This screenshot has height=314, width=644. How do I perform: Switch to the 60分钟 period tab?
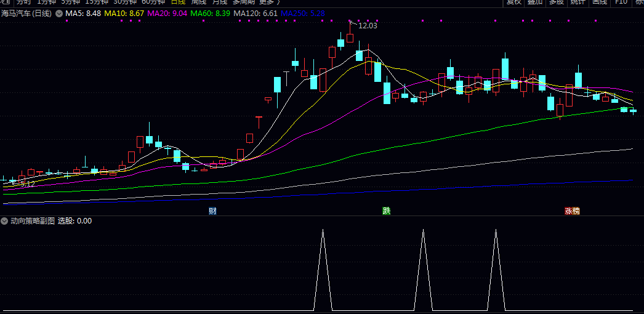click(153, 2)
